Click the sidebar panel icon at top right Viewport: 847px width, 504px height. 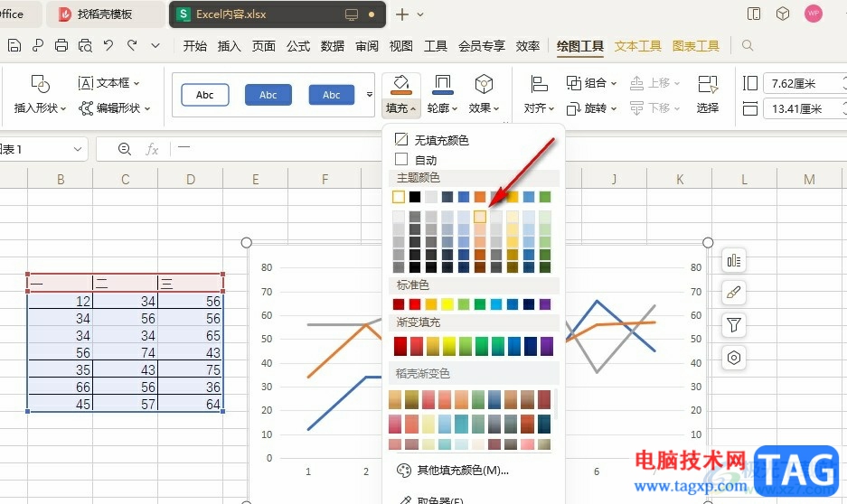coord(754,14)
